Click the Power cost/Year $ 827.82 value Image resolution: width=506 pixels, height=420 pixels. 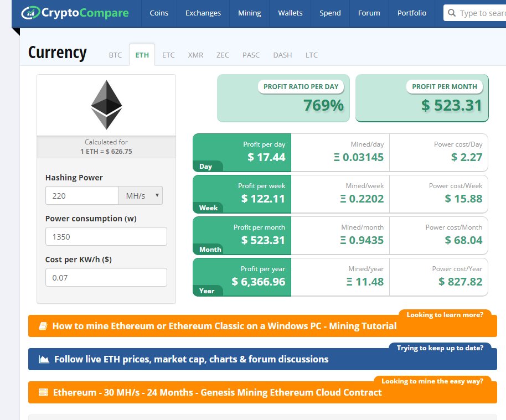pos(460,282)
